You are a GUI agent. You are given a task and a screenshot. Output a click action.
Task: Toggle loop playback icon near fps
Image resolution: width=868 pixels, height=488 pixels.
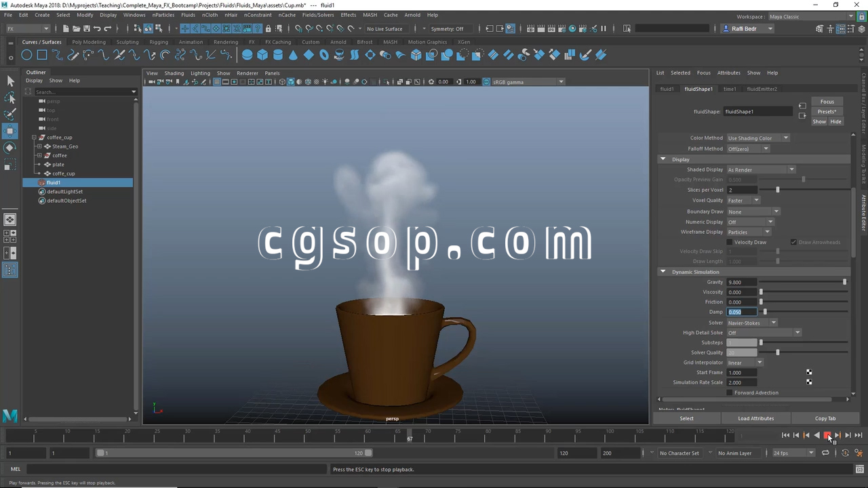point(825,453)
